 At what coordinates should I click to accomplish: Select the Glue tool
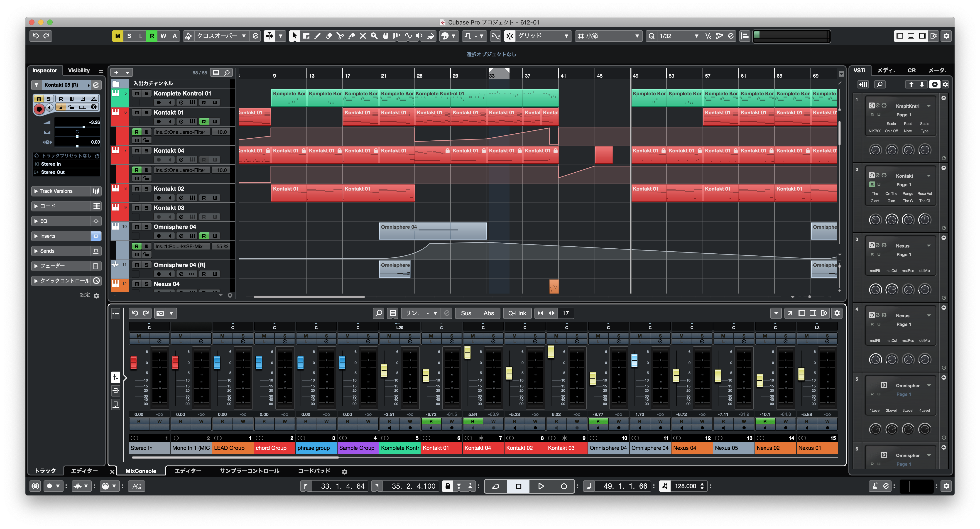pos(352,36)
